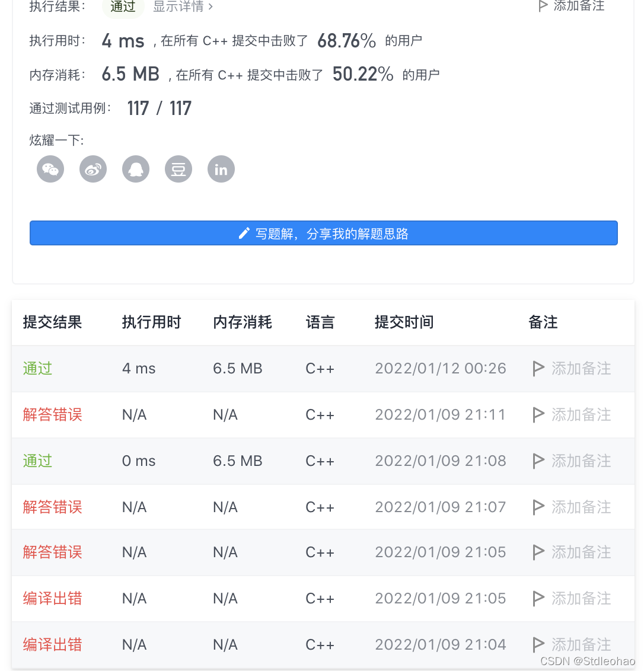Click flag icon in 2022/01/09 21:07 row

point(538,507)
